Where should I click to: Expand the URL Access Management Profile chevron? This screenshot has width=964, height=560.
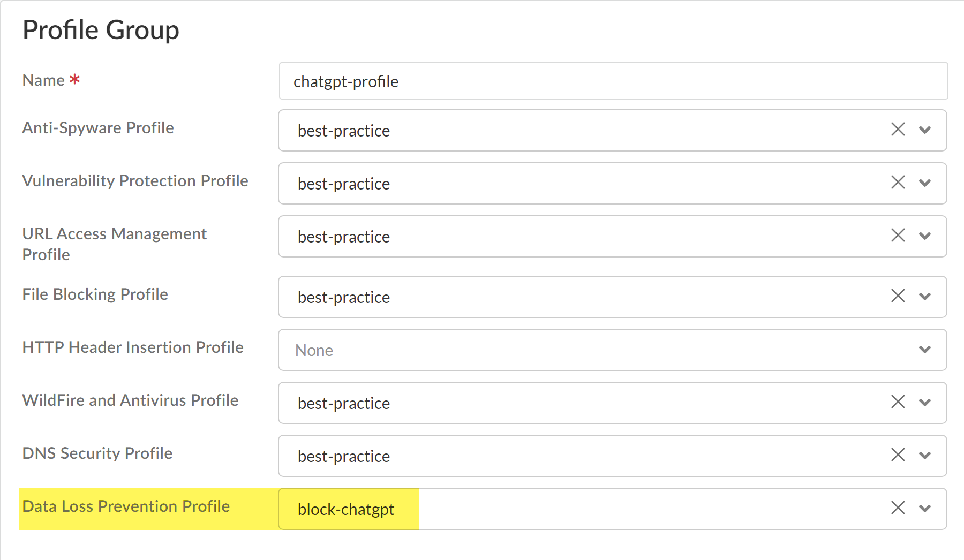[925, 236]
